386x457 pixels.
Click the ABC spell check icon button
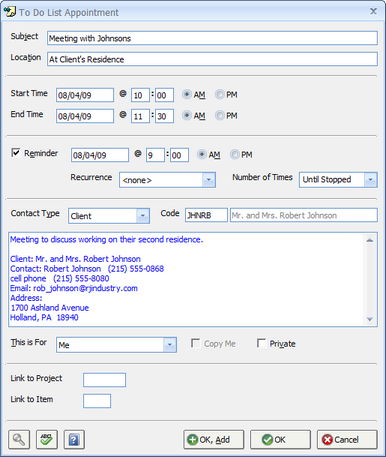[x=47, y=440]
